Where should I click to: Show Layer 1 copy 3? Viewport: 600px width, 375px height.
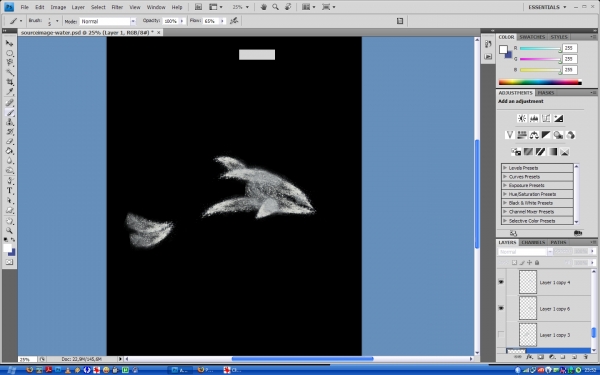click(x=501, y=335)
